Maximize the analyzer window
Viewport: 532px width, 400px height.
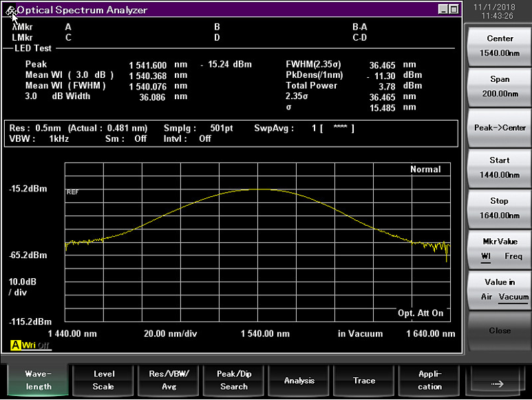[453, 9]
